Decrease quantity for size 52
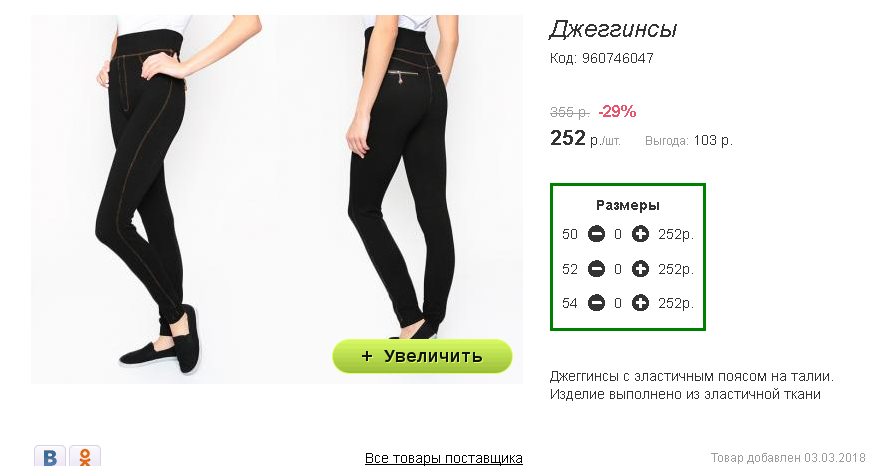 pyautogui.click(x=596, y=269)
